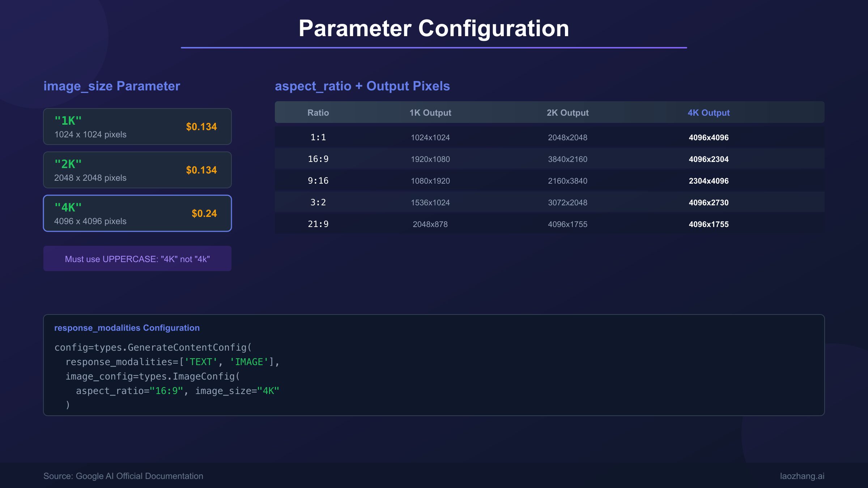Click the $0.24 price label
868x488 pixels.
pyautogui.click(x=204, y=214)
